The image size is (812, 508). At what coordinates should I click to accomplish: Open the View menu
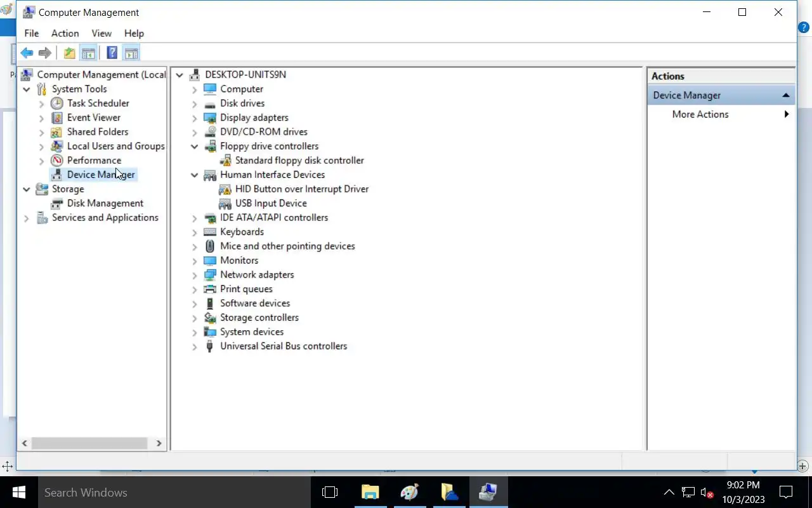101,33
